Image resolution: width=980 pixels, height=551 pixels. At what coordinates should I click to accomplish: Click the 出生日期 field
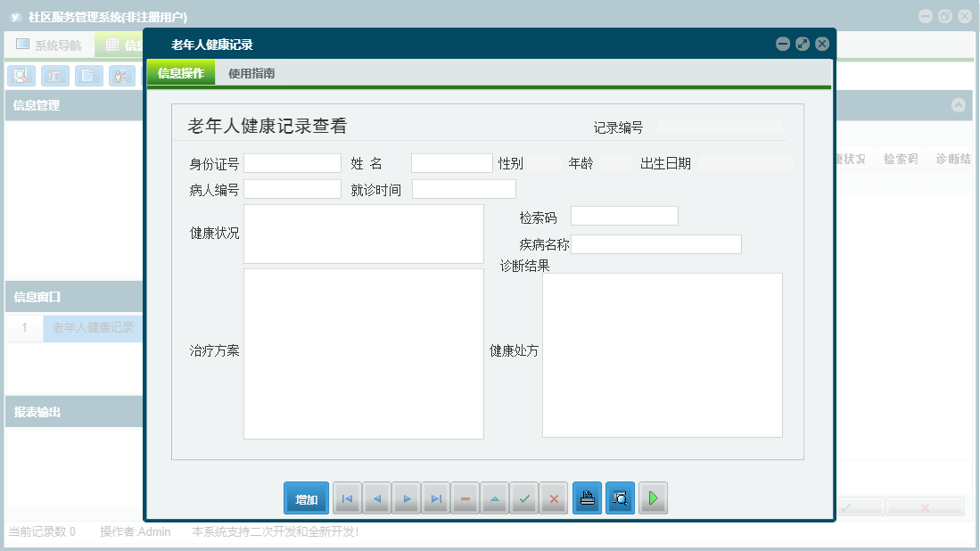(x=745, y=163)
